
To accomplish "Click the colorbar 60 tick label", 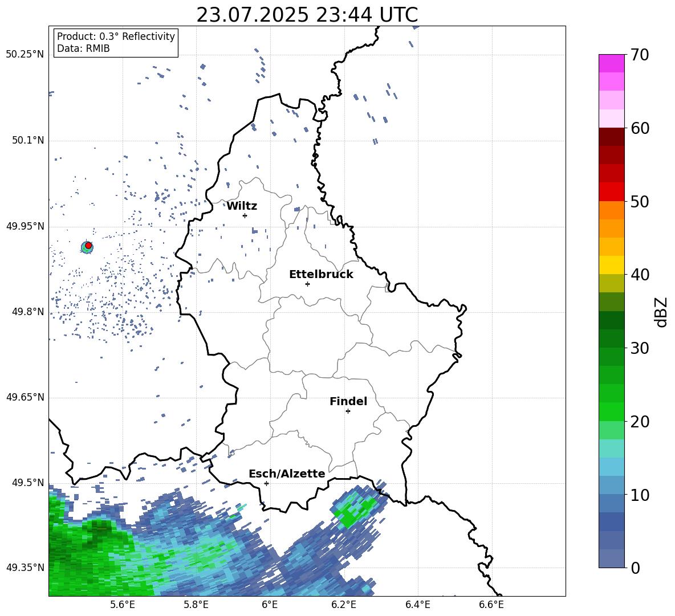I will [x=640, y=128].
